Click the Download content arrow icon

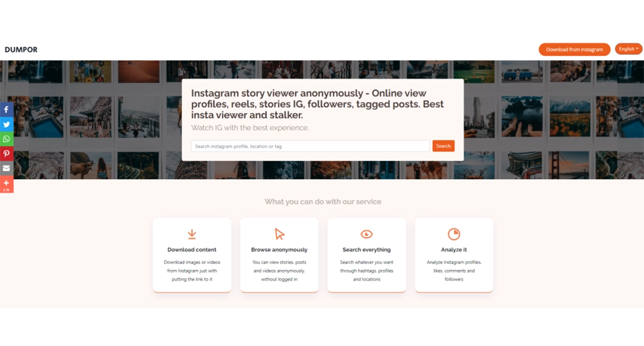pos(192,234)
